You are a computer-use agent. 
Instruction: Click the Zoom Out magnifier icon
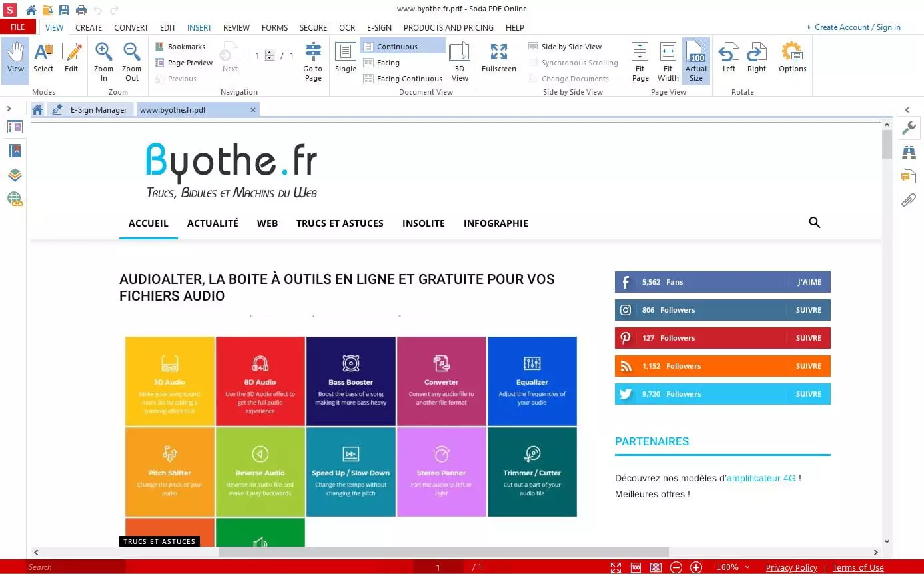coord(132,53)
